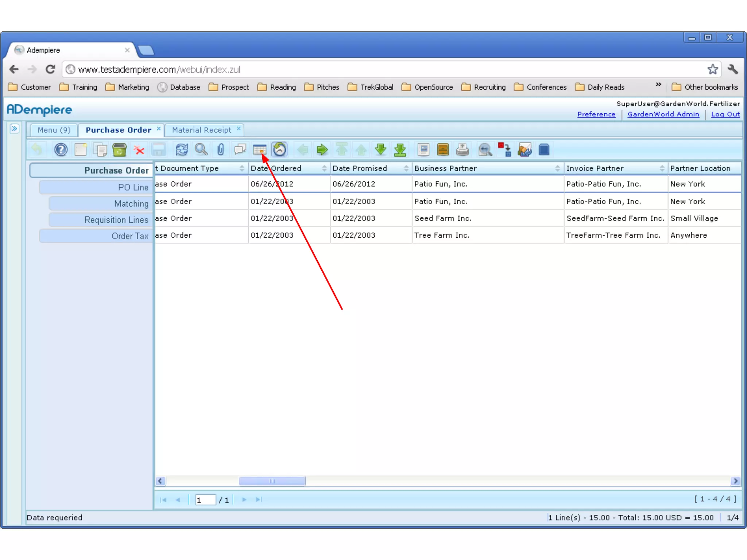The height and width of the screenshot is (560, 747).
Task: Close the Material Receipt tab
Action: click(x=239, y=128)
